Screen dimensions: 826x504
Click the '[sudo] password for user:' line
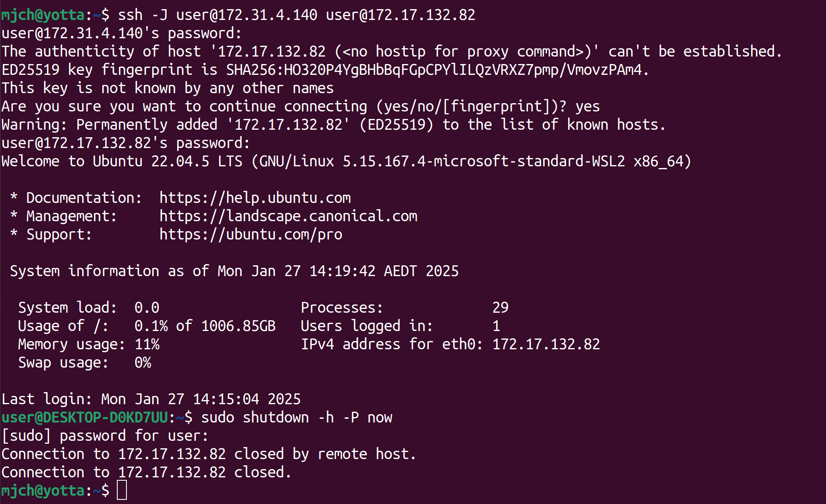105,436
